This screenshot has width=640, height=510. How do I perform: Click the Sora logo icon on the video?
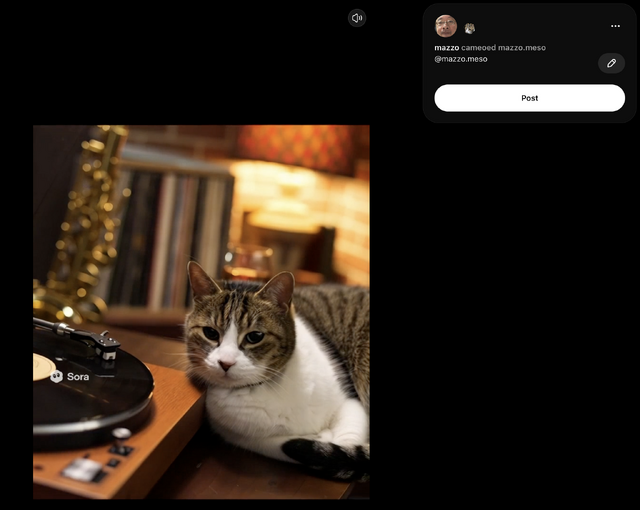(56, 377)
